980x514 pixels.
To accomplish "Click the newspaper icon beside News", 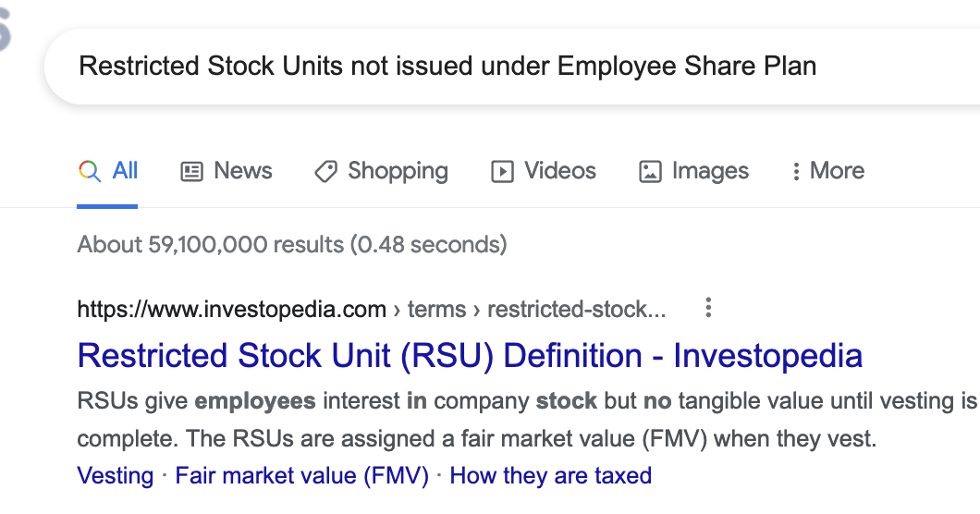I will [191, 171].
